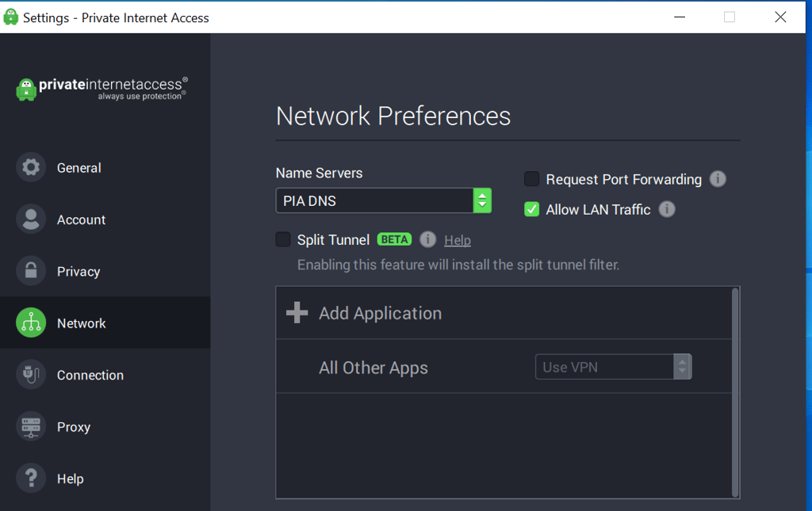Open the Proxy server icon

[31, 426]
